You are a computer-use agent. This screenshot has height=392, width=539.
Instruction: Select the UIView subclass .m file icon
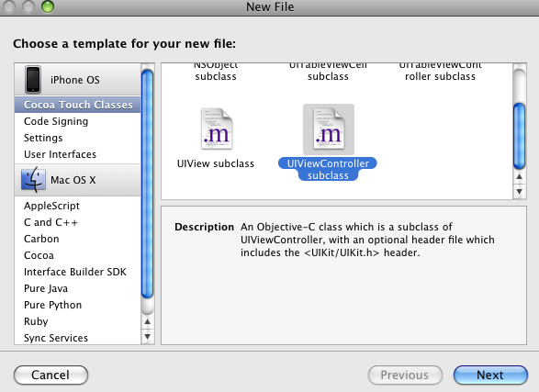(x=217, y=129)
